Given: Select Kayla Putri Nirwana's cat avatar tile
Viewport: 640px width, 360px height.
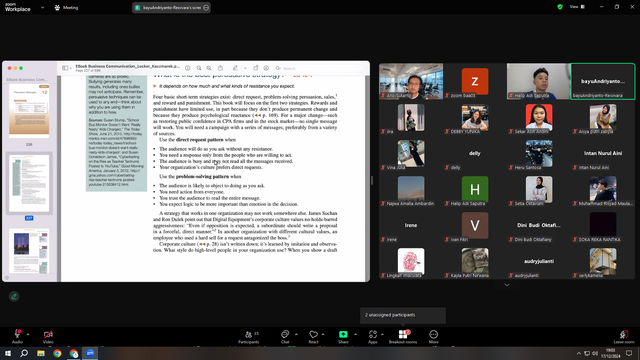Looking at the screenshot, I should click(x=475, y=261).
